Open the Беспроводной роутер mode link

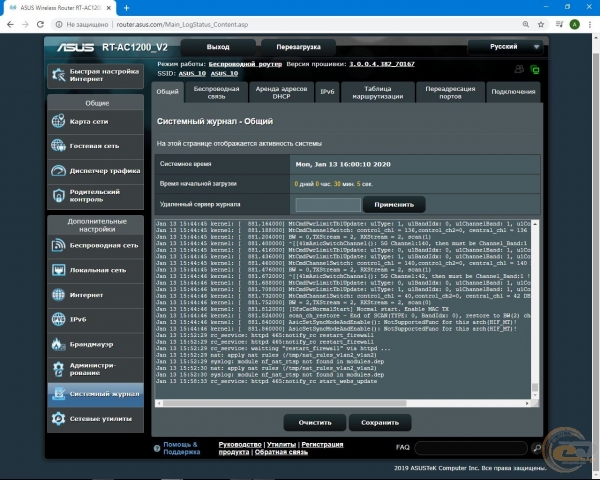point(245,64)
